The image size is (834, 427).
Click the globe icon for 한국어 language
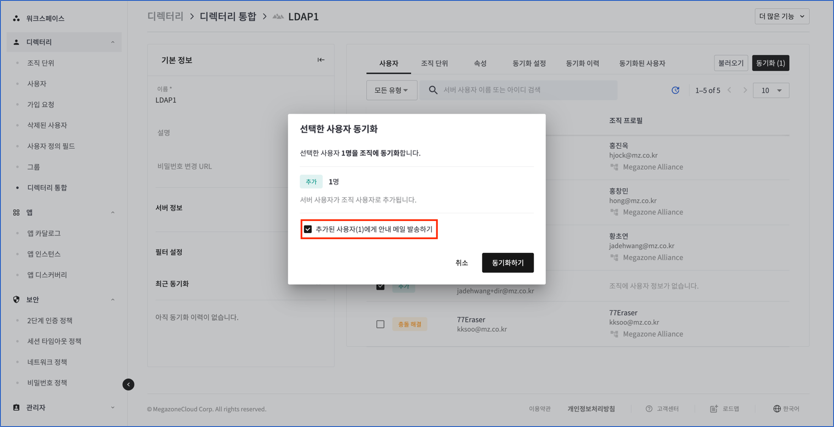(777, 409)
